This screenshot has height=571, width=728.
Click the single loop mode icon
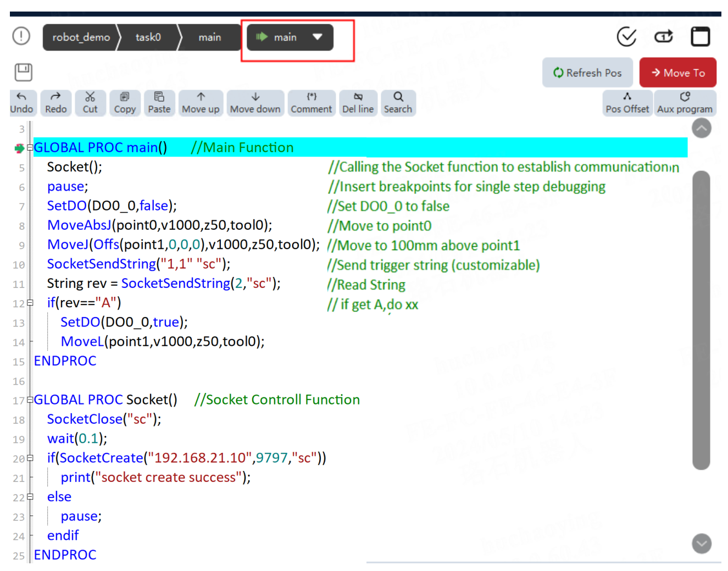(664, 37)
